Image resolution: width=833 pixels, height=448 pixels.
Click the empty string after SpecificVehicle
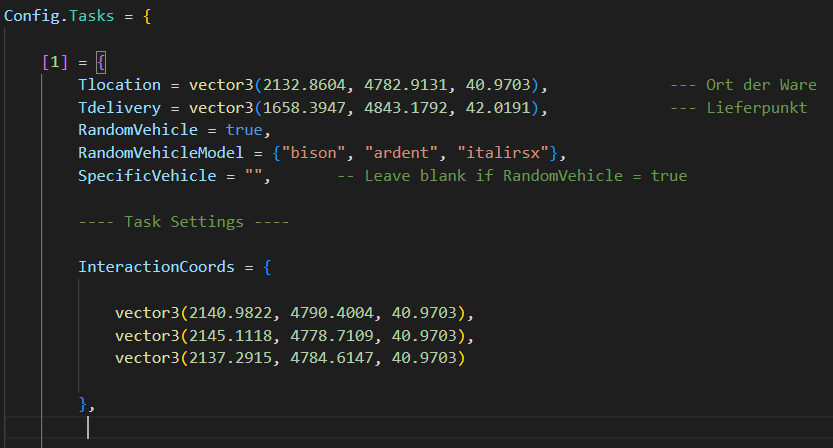(x=254, y=174)
